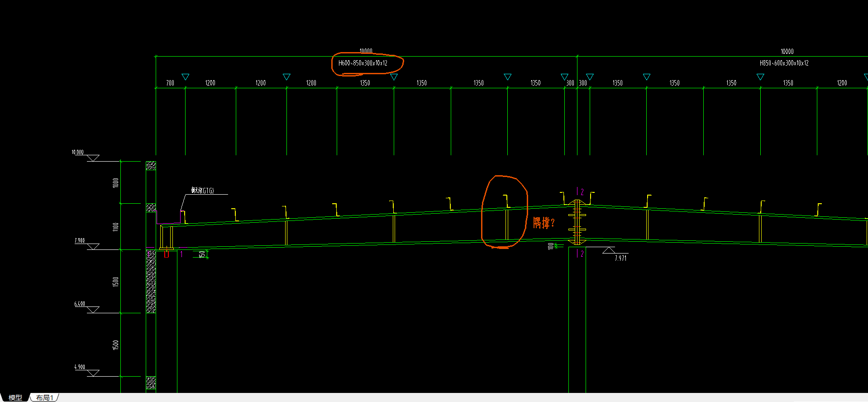
Task: Select the (GTG) gutter leader label
Action: pyautogui.click(x=202, y=191)
